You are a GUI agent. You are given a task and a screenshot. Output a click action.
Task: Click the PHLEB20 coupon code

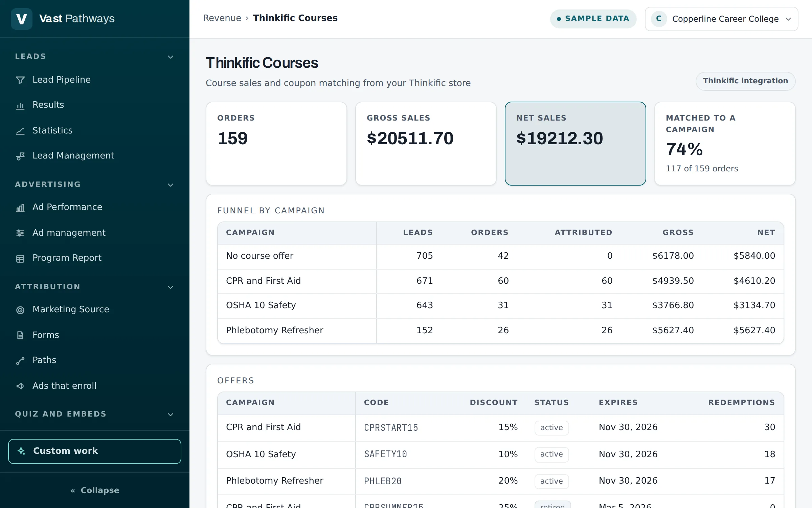click(x=383, y=481)
